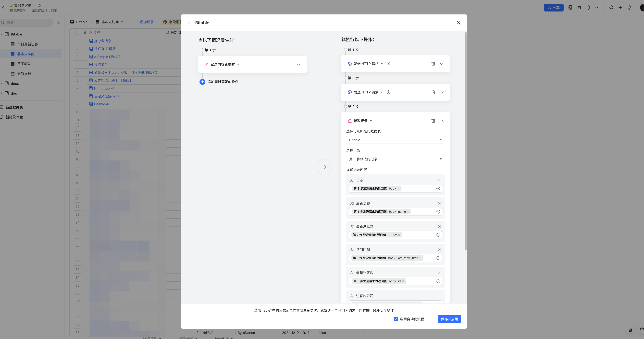Image resolution: width=644 pixels, height=339 pixels.
Task: Remove the 日志 field from record content
Action: pos(439,180)
